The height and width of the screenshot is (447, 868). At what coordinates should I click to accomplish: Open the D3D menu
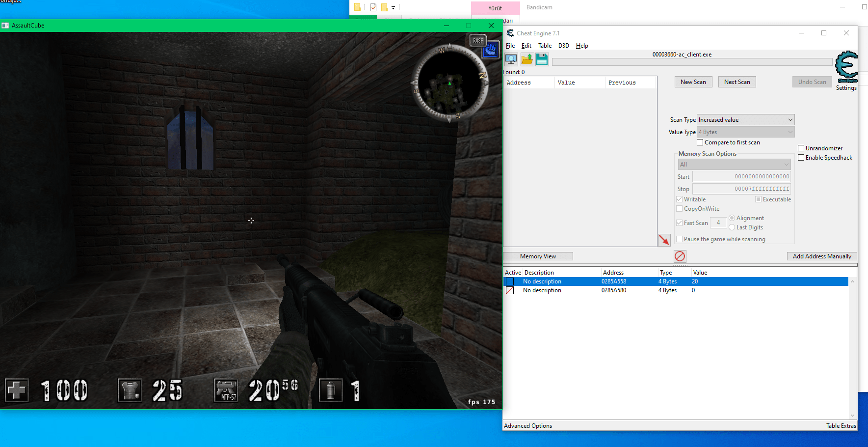(x=564, y=46)
